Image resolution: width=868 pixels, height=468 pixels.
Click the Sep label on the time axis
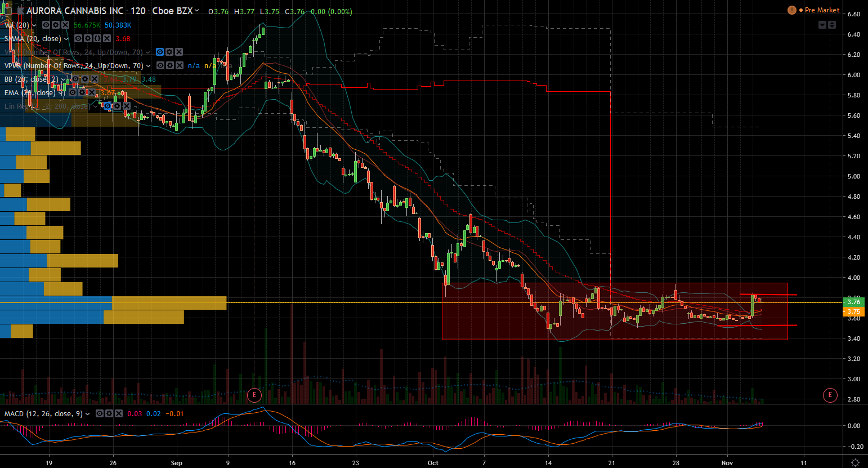point(177,463)
